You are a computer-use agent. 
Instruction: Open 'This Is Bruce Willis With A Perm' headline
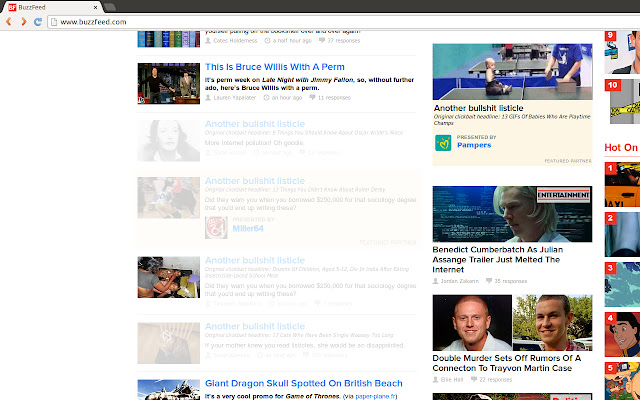click(x=275, y=67)
